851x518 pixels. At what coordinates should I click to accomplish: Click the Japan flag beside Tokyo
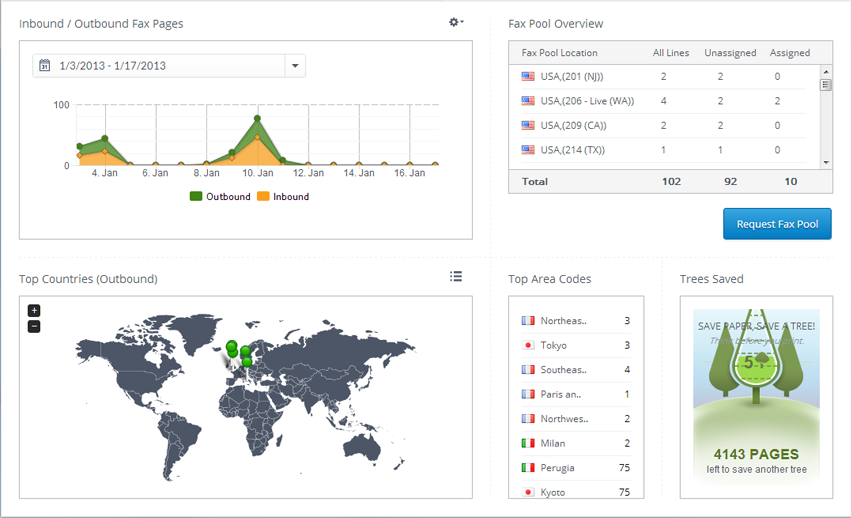528,345
